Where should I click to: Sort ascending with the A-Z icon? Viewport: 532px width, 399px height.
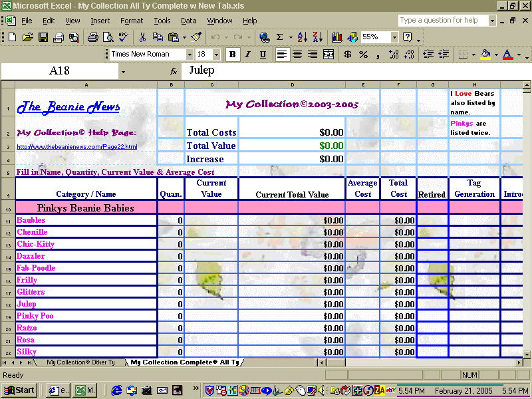tap(302, 37)
